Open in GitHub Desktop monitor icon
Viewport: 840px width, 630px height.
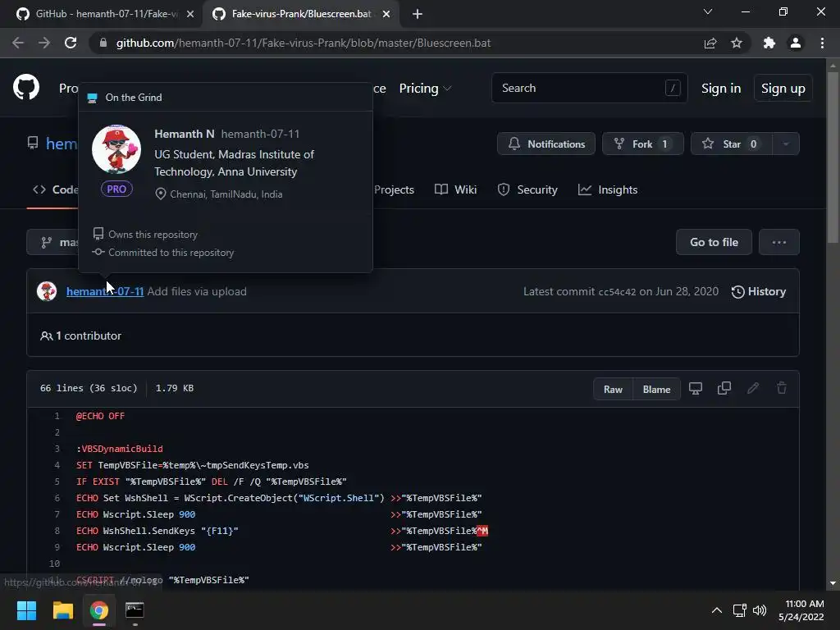click(696, 388)
